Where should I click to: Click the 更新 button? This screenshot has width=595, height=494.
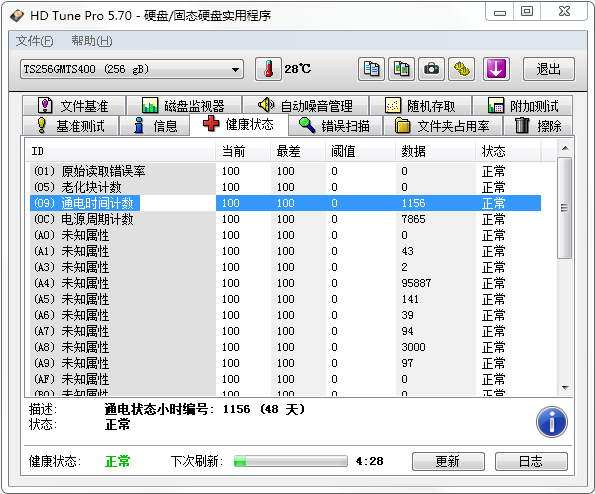[x=448, y=461]
